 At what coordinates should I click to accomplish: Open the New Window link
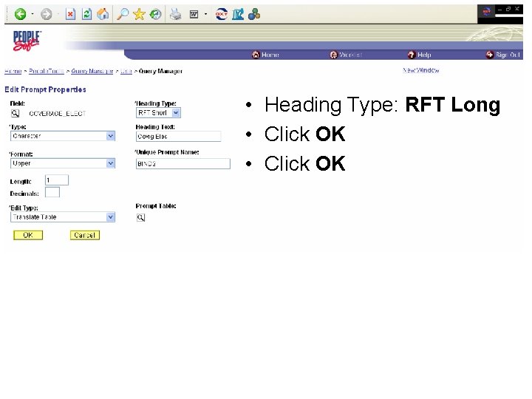coord(420,70)
